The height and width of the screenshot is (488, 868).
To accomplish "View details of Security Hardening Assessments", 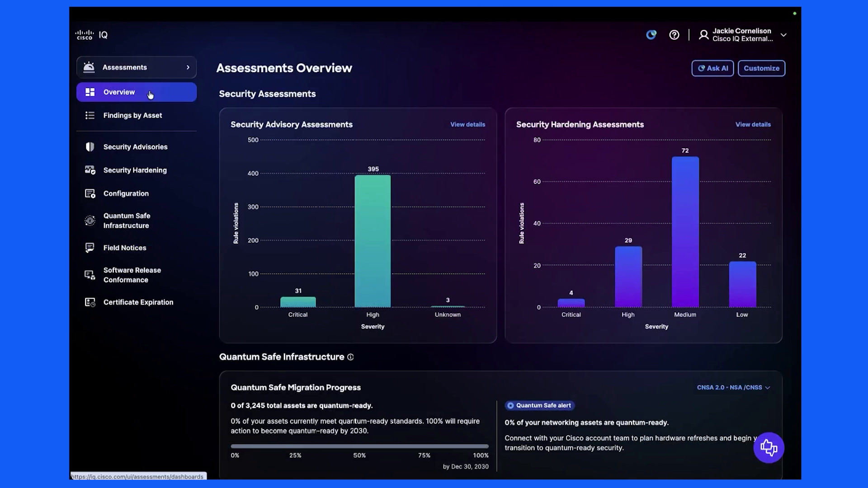I will coord(753,124).
